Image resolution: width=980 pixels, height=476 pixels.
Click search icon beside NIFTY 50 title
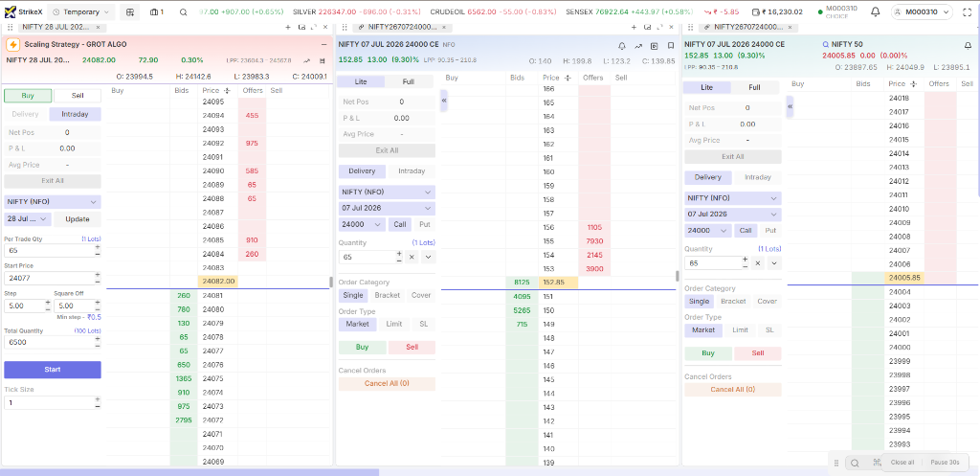(x=826, y=44)
